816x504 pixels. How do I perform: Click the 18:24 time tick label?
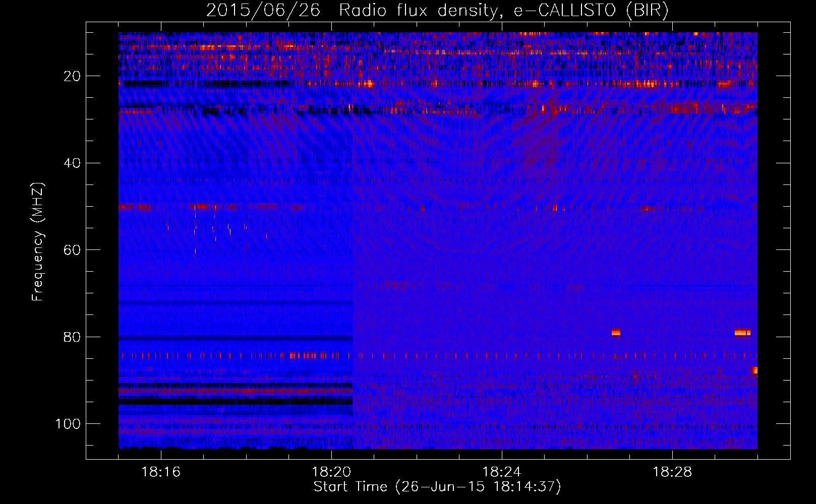click(502, 472)
